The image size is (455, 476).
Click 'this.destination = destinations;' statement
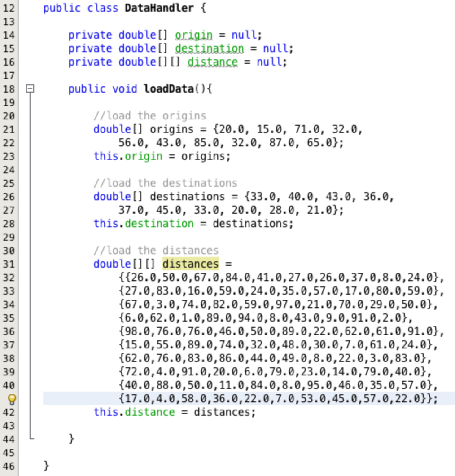click(x=193, y=224)
